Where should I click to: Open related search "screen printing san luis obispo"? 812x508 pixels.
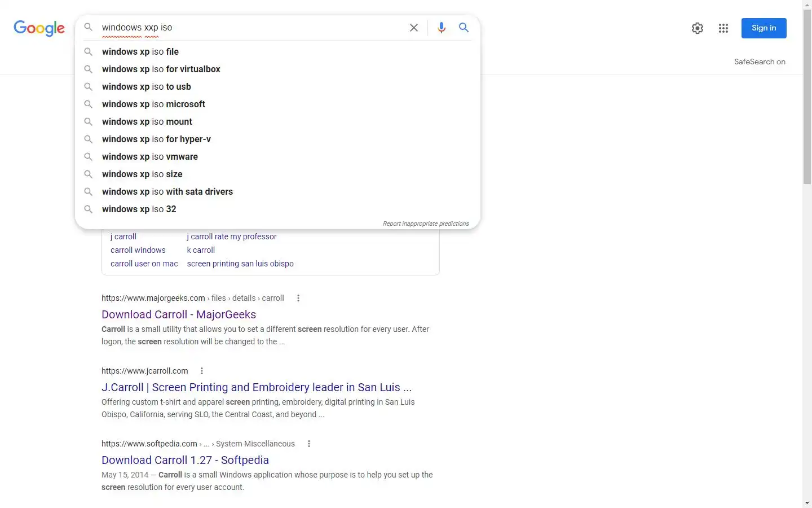click(x=240, y=264)
